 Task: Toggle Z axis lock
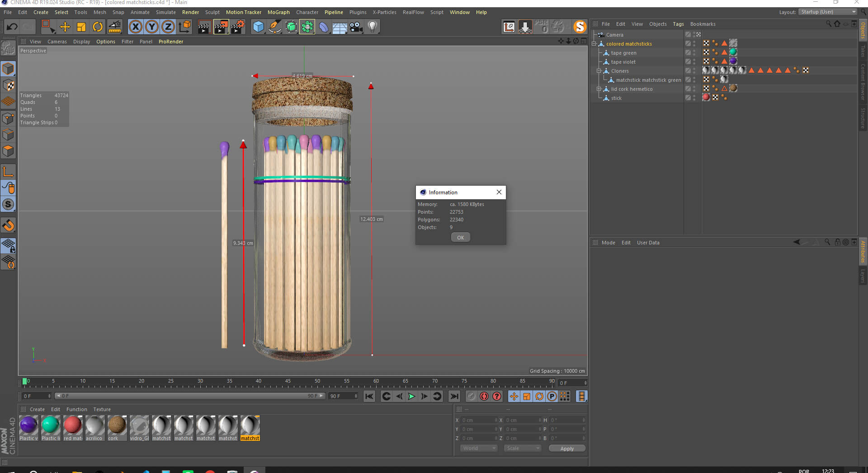tap(168, 27)
